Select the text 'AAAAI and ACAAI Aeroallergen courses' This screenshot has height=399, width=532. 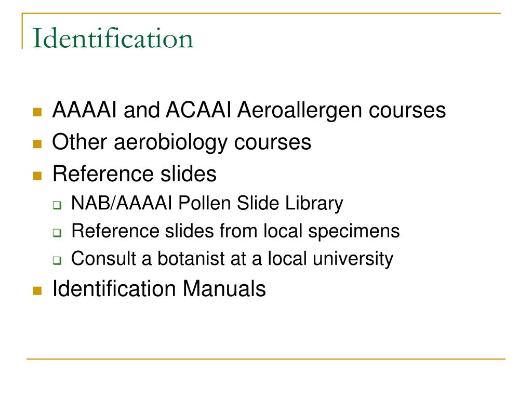point(249,110)
